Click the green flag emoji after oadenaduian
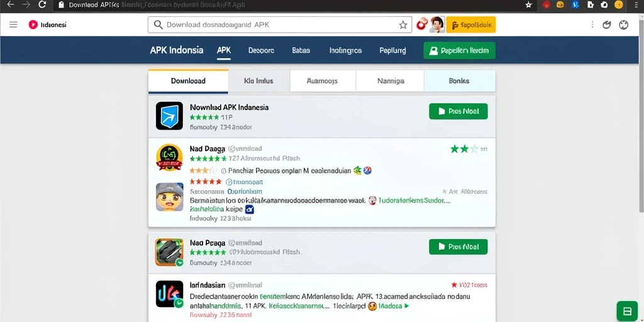 358,170
